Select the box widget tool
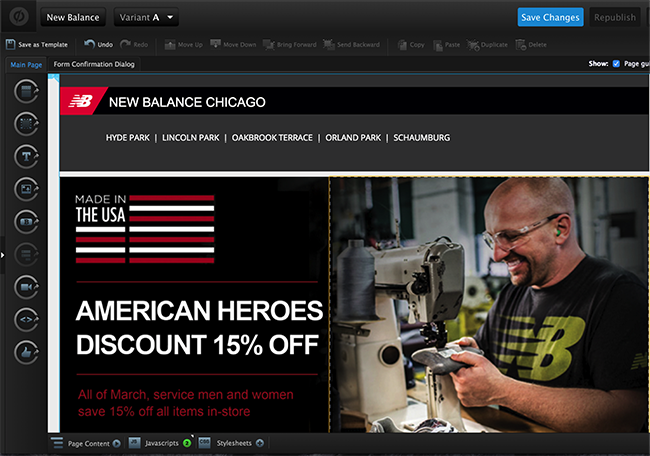 pyautogui.click(x=27, y=124)
